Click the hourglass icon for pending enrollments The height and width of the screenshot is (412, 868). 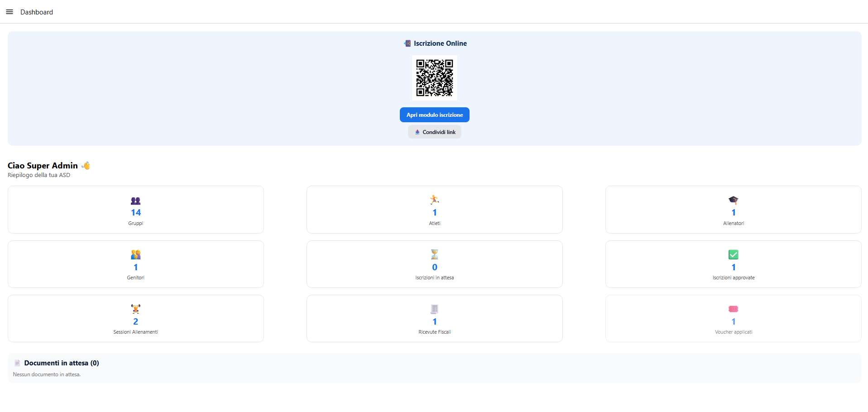tap(434, 254)
